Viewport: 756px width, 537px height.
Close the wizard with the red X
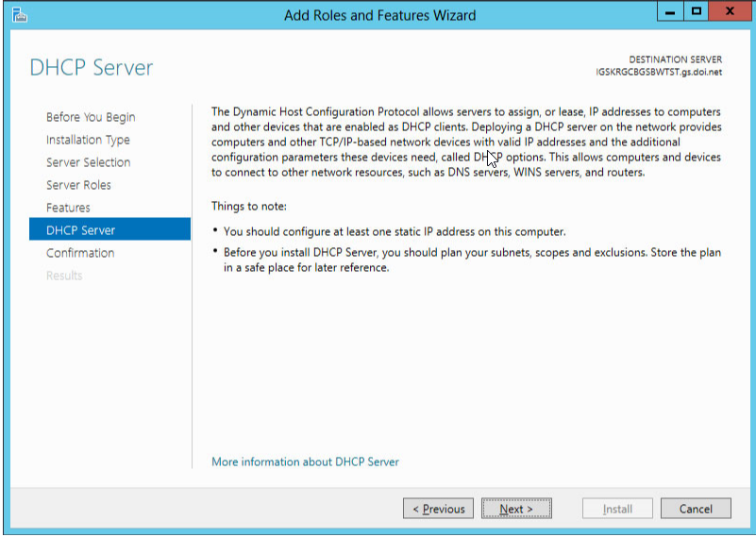coord(730,11)
